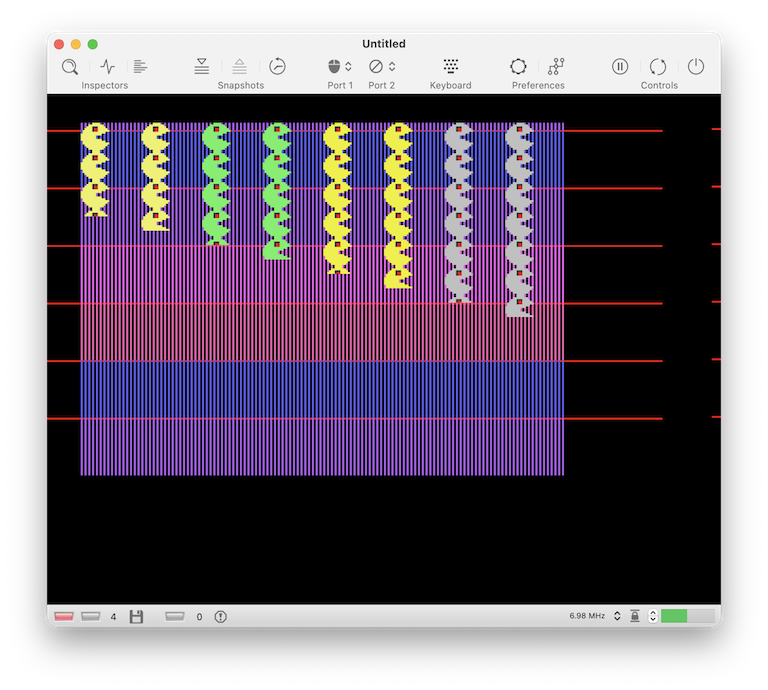Screen dimensions: 768x690
Task: Reset the emulator with the circular-arrows icon
Action: click(658, 67)
